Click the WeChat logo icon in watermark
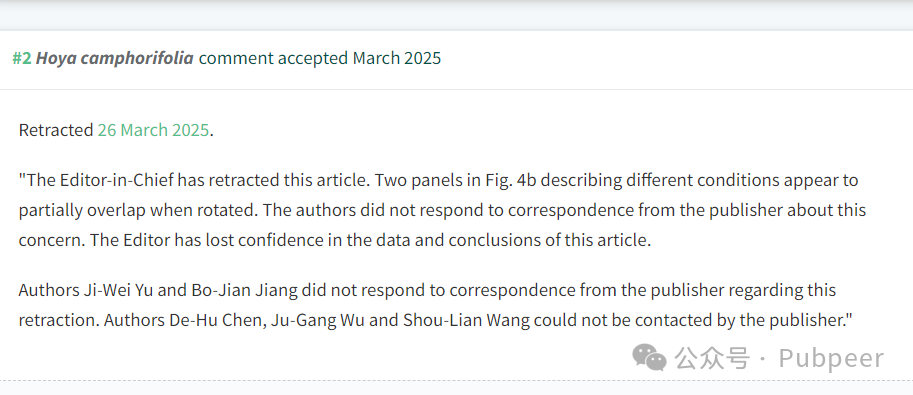Screen dimensions: 913x395 [x=649, y=357]
